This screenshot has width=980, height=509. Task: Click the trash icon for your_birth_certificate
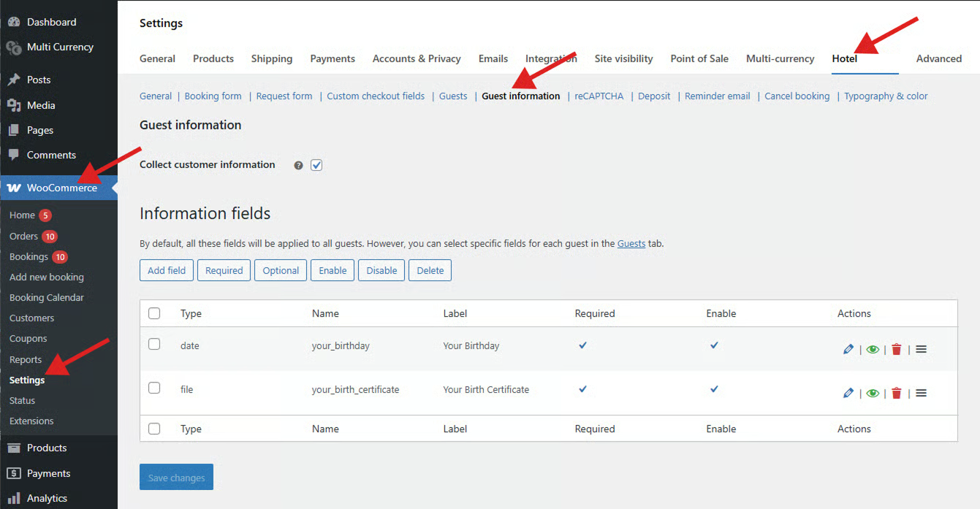tap(897, 394)
